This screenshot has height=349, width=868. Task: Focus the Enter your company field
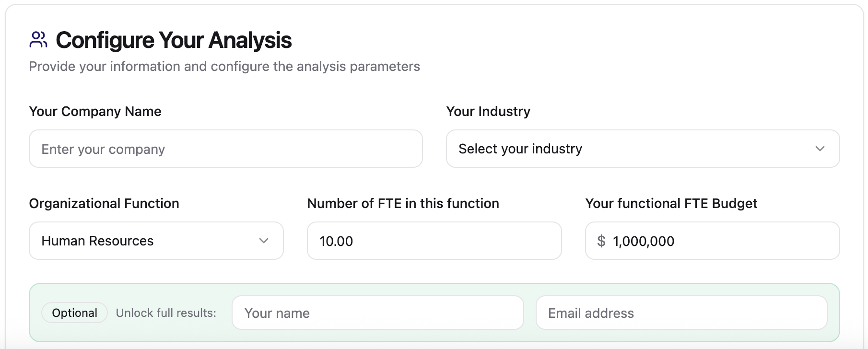click(x=225, y=149)
